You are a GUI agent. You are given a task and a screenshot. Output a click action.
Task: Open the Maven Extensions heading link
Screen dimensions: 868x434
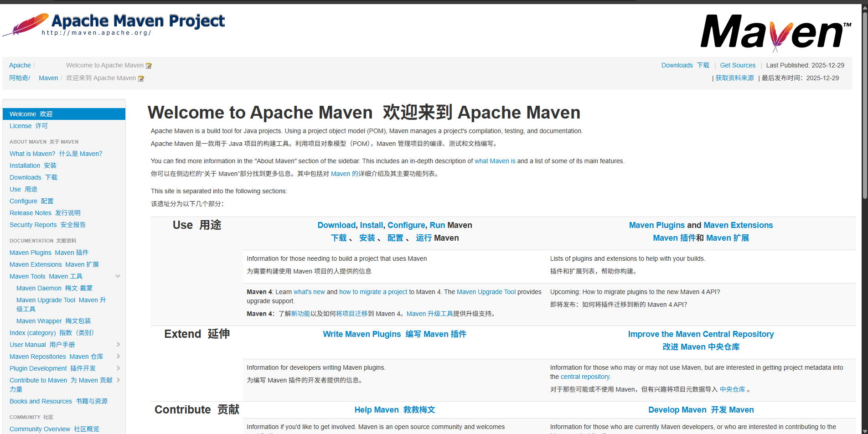point(738,225)
